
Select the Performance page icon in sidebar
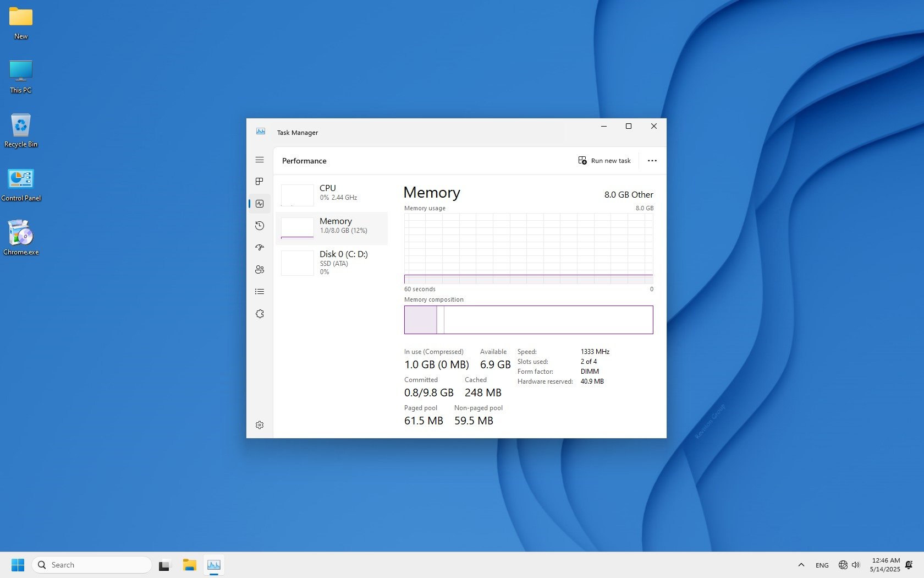click(x=260, y=204)
